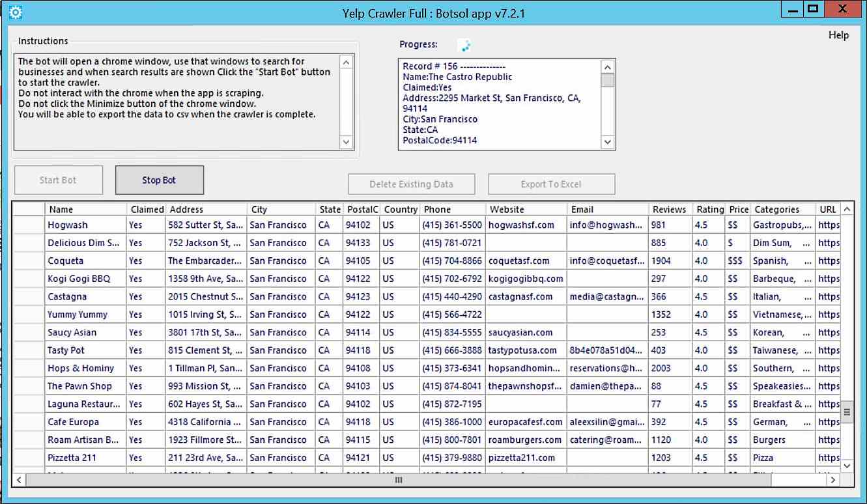This screenshot has width=867, height=504.
Task: Click the table horizontal scrollbar thumb
Action: click(399, 480)
